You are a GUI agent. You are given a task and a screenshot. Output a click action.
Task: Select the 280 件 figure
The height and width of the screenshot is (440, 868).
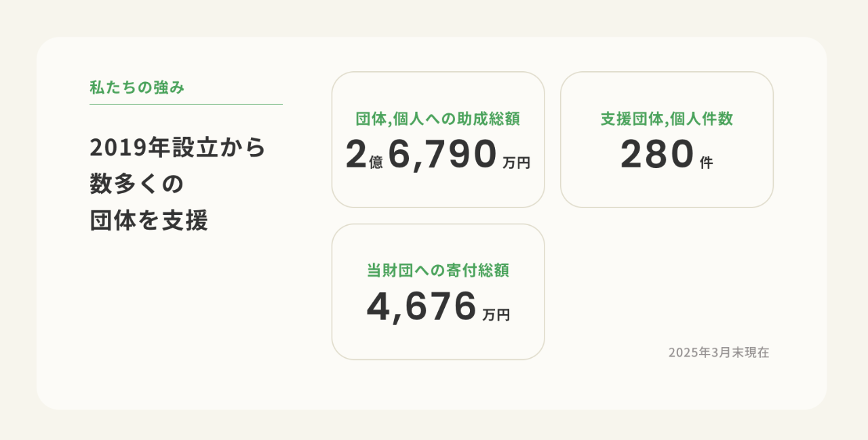pos(667,155)
